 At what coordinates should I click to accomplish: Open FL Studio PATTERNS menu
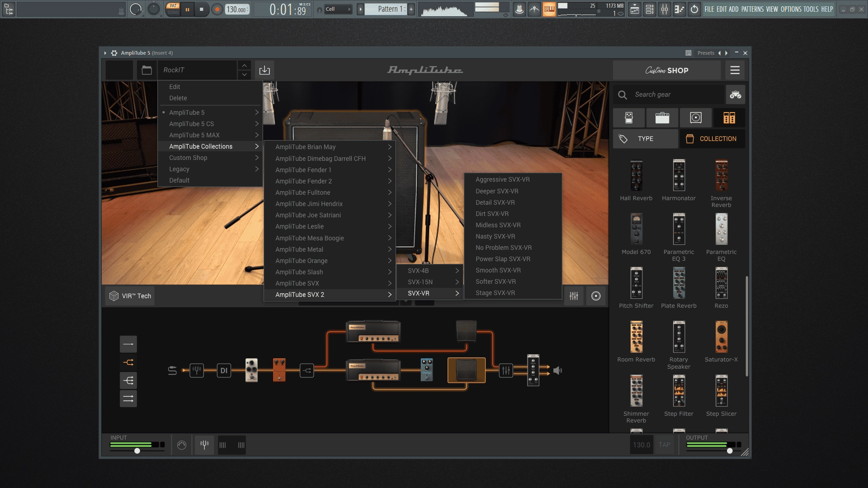tap(753, 9)
